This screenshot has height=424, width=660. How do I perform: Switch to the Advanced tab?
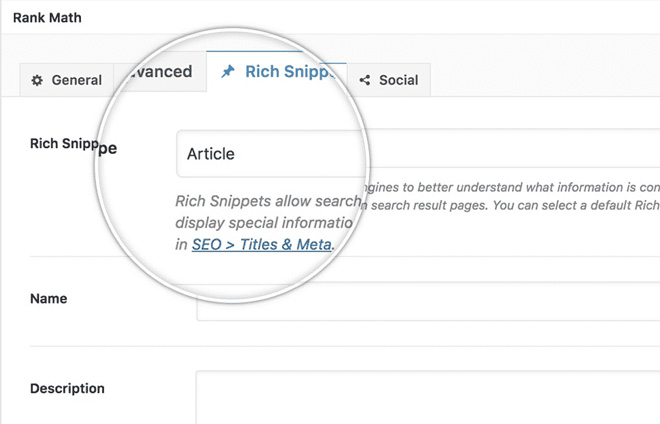point(160,72)
